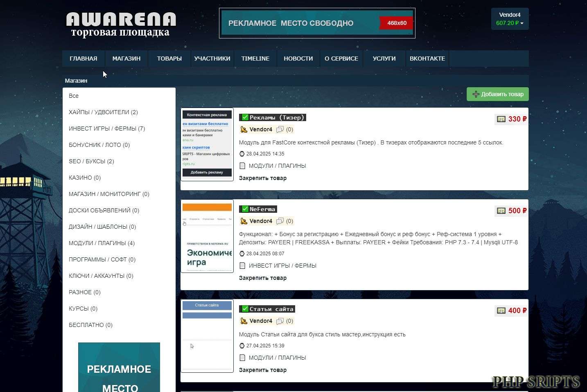Toggle the green checkmark on Рекламы (Тизер)
Image resolution: width=587 pixels, height=392 pixels.
click(x=245, y=117)
